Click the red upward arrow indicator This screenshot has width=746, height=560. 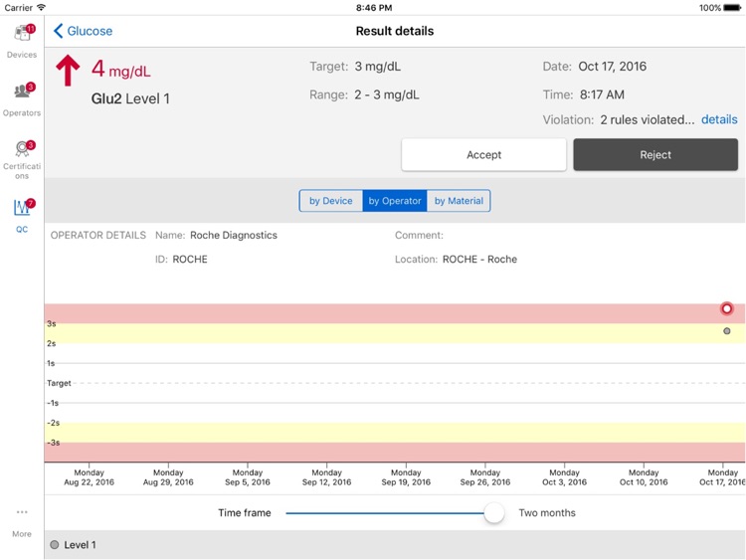68,71
